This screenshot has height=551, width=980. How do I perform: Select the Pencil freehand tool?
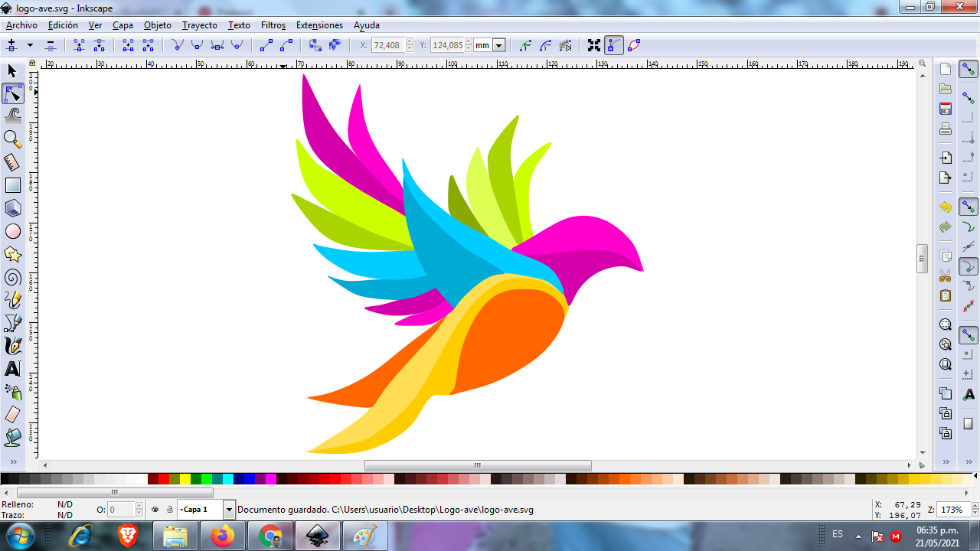click(12, 300)
